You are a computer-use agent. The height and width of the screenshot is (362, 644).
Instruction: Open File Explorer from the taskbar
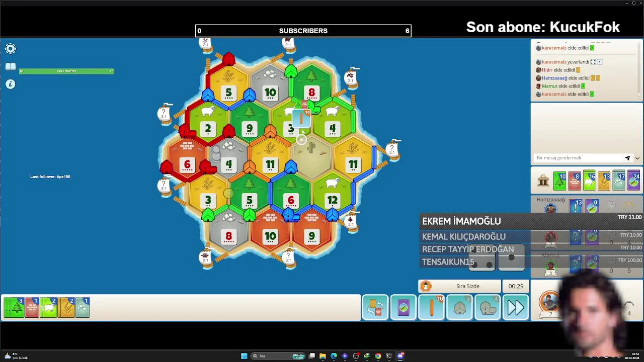[323, 356]
